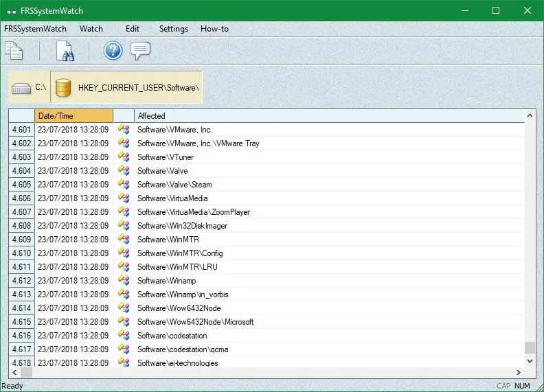This screenshot has width=544, height=392.
Task: Click the horizontal scrollbar right arrow
Action: click(x=517, y=372)
